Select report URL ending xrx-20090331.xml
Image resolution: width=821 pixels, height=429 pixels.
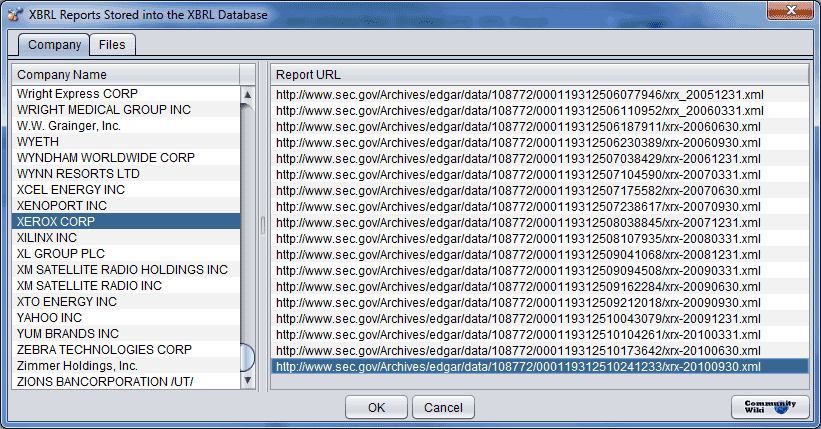point(540,270)
